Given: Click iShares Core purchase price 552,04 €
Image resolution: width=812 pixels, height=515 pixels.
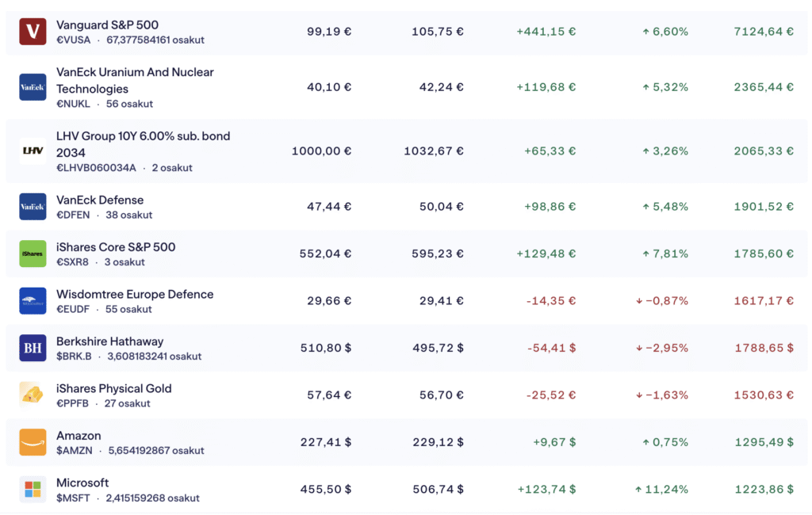Looking at the screenshot, I should coord(325,254).
